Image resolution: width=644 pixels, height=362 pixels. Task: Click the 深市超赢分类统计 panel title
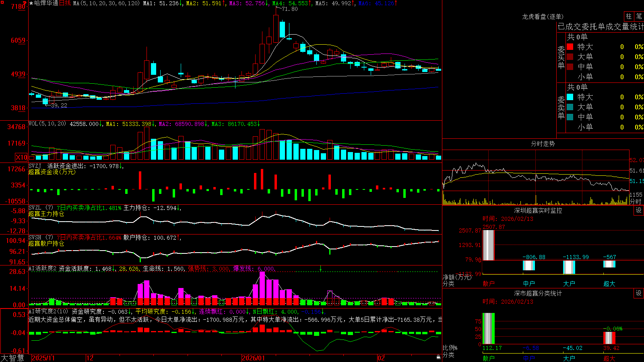538,293
